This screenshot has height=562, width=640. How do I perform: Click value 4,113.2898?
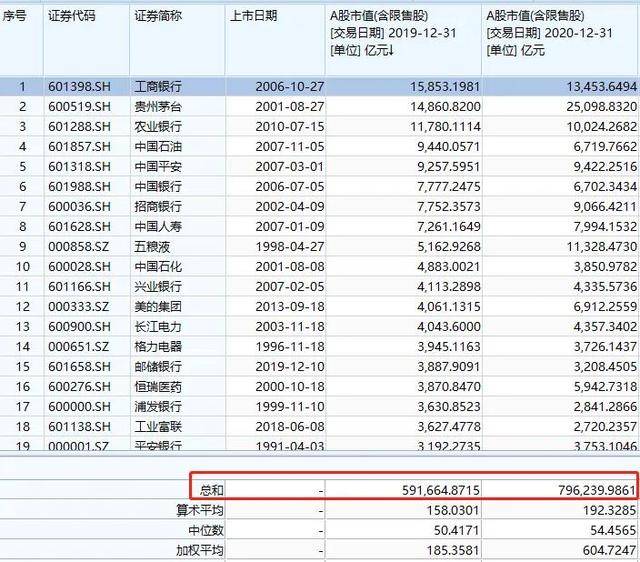[x=449, y=287]
